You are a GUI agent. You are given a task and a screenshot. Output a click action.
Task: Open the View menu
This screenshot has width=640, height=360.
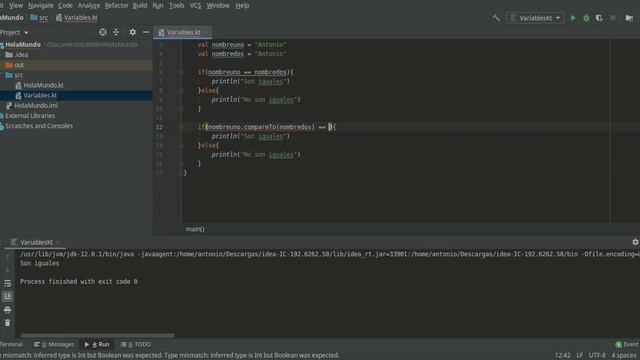(x=16, y=6)
